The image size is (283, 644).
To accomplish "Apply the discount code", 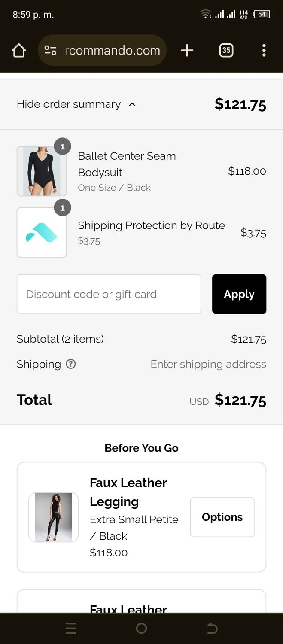I will coord(239,294).
